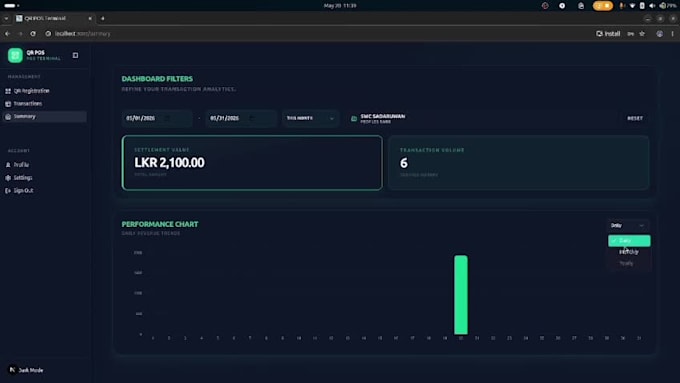Click the Transaction Volume card
This screenshot has height=383, width=680.
click(x=519, y=163)
